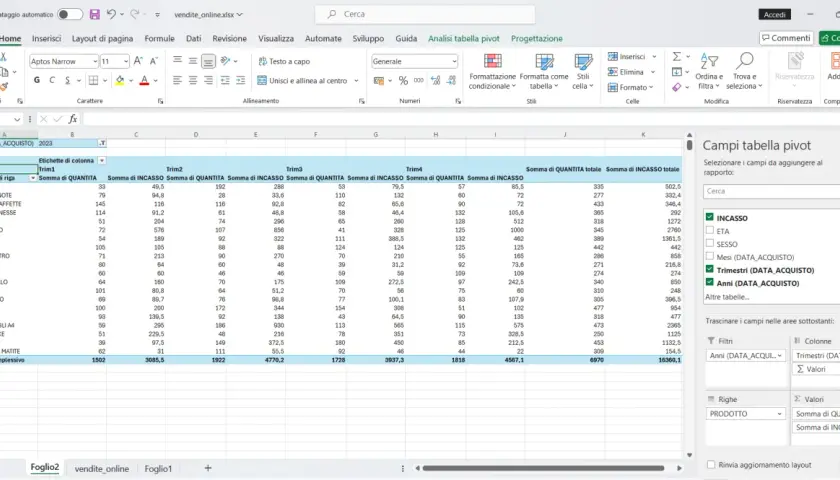The height and width of the screenshot is (480, 840).
Task: Open Formatta come tabella
Action: click(x=544, y=72)
